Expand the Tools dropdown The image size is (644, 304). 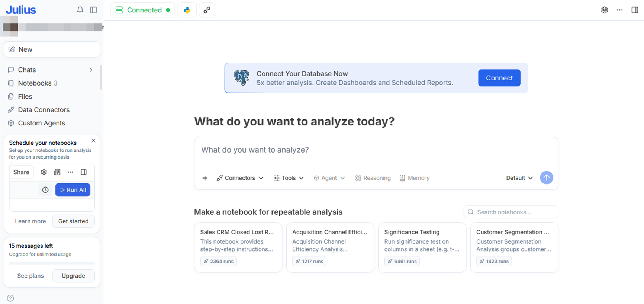pos(289,178)
